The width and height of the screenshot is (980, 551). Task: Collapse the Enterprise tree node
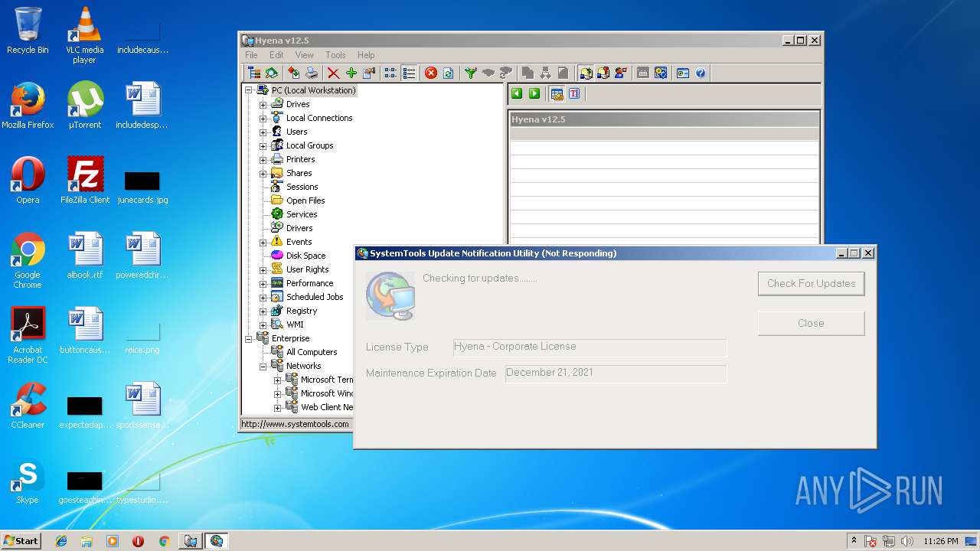tap(249, 338)
